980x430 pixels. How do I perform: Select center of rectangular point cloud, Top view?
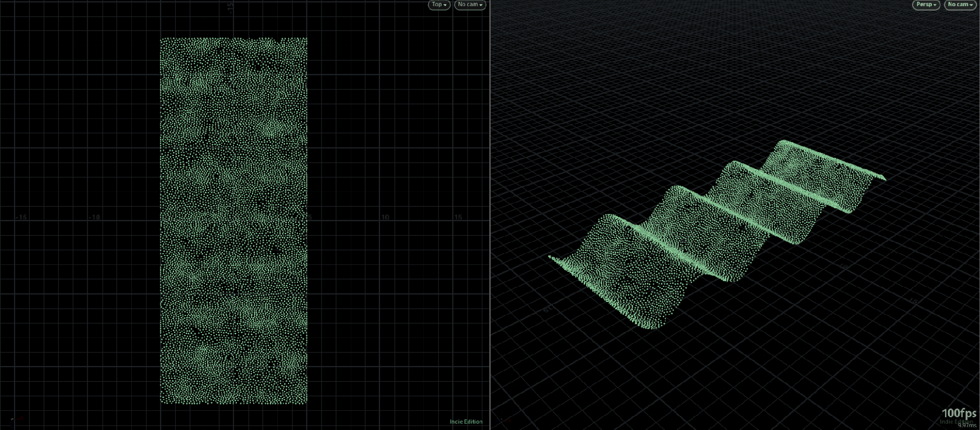click(x=233, y=221)
